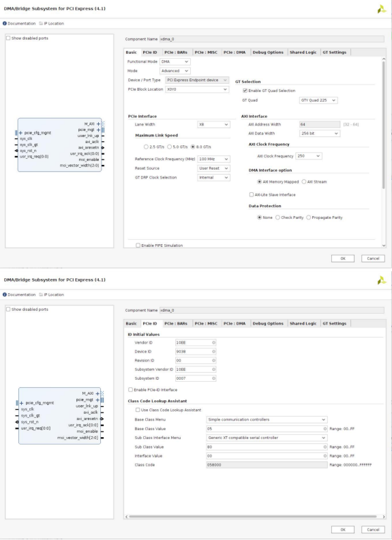Click the clear icon in the Base Class Value field
The width and height of the screenshot is (392, 540).
325,429
